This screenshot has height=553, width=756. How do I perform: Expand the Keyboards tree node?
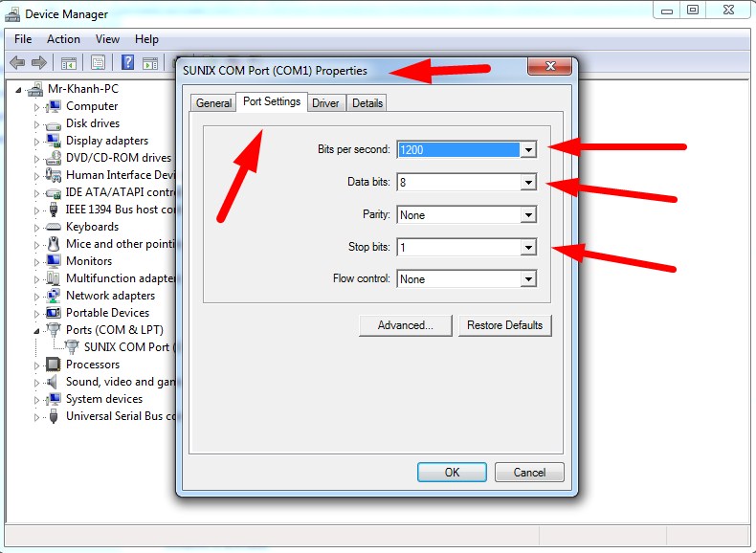(36, 228)
